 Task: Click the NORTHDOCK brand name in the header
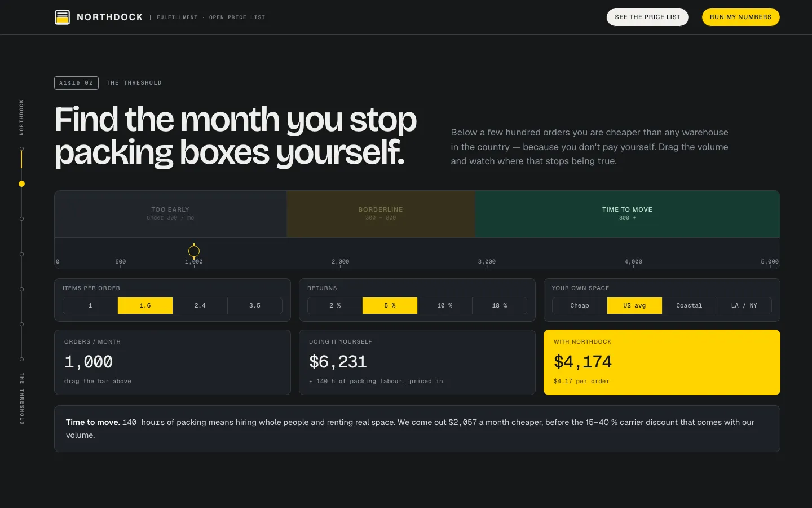point(110,17)
